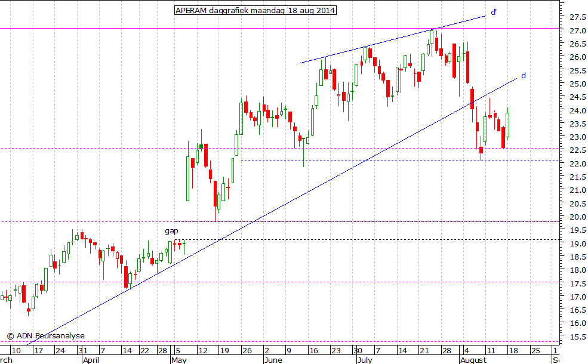Click the 'May' month label

[178, 360]
